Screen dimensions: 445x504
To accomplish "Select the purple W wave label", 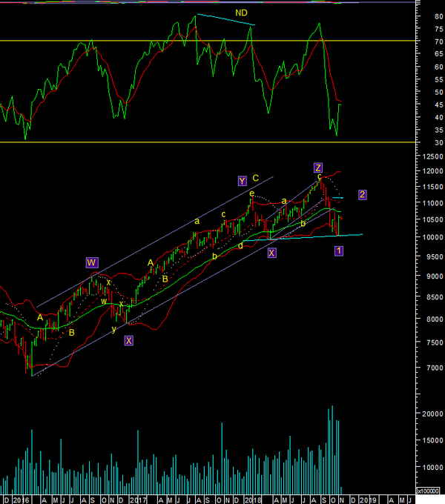I will (x=91, y=262).
